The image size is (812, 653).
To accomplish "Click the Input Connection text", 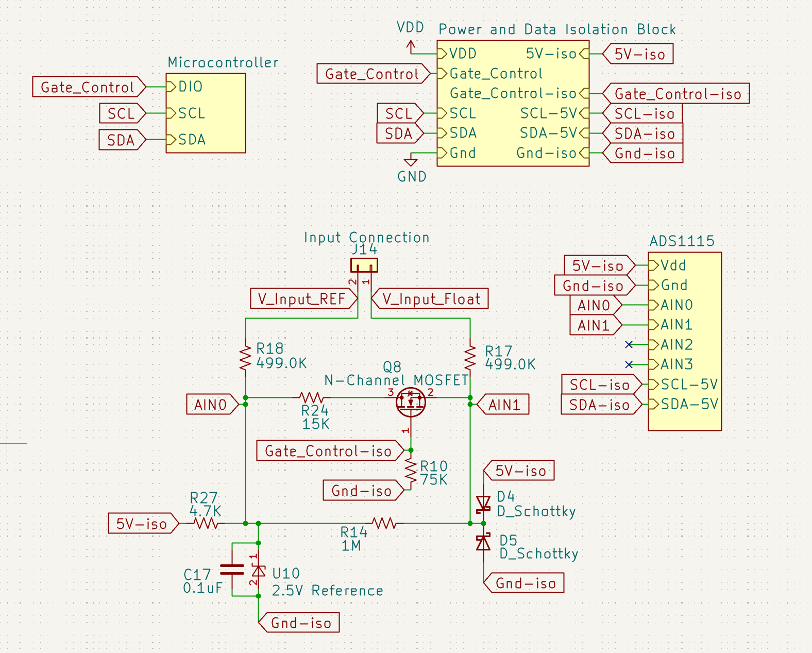I will click(366, 237).
